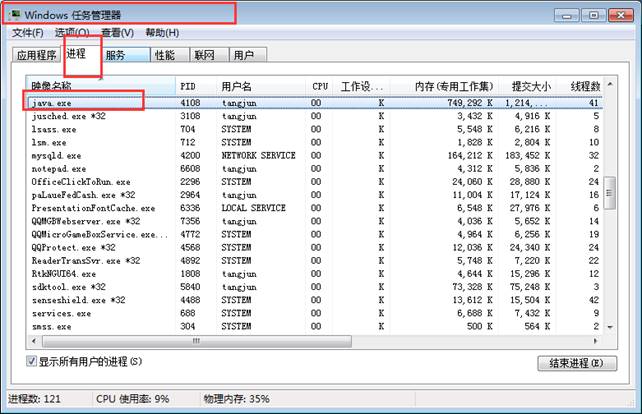
Task: Click the CPU 使用率: 9% status entry
Action: click(x=133, y=399)
